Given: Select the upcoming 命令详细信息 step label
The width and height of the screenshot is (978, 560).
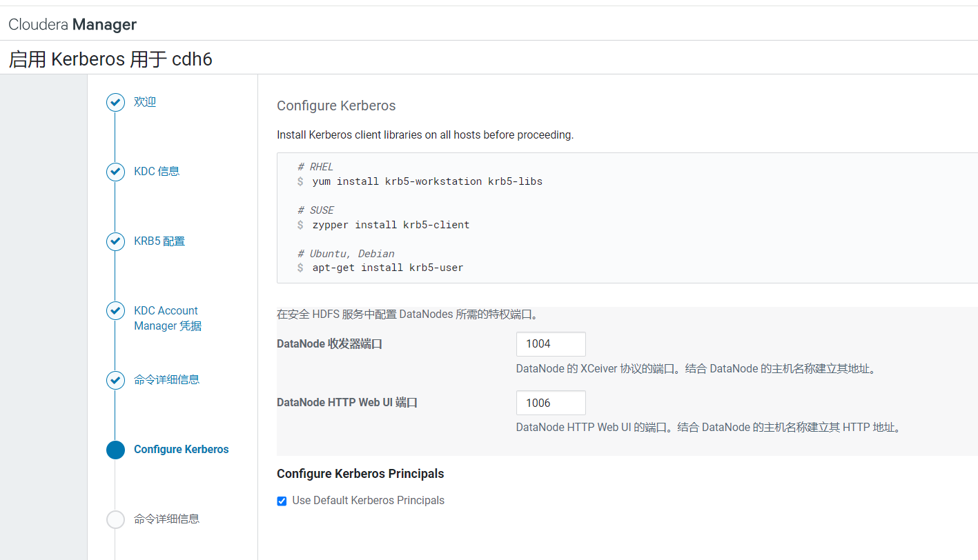Looking at the screenshot, I should (167, 519).
